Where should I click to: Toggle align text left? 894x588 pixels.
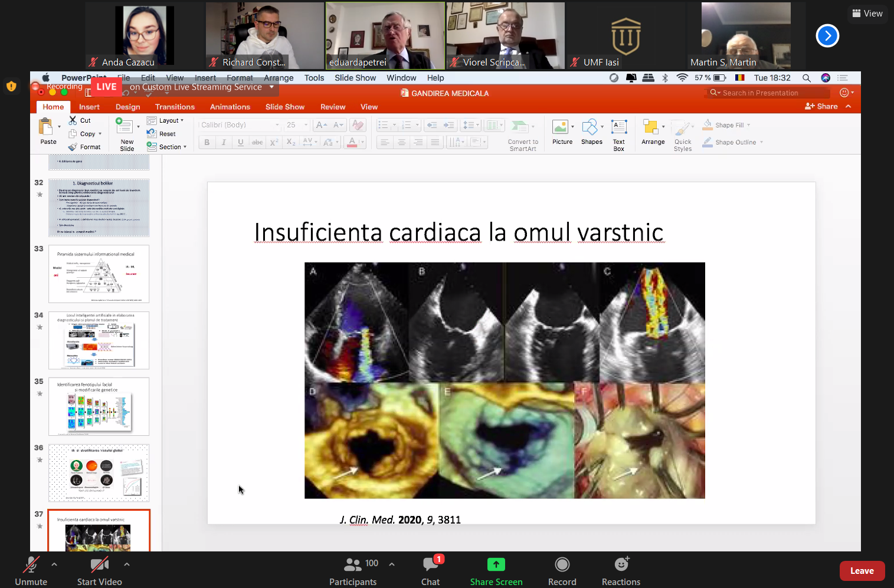[384, 142]
